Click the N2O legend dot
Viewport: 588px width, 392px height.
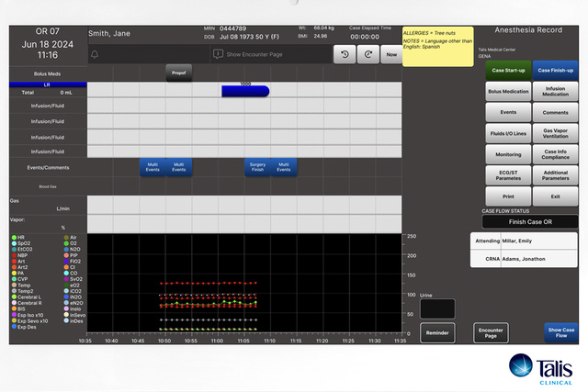click(x=66, y=249)
